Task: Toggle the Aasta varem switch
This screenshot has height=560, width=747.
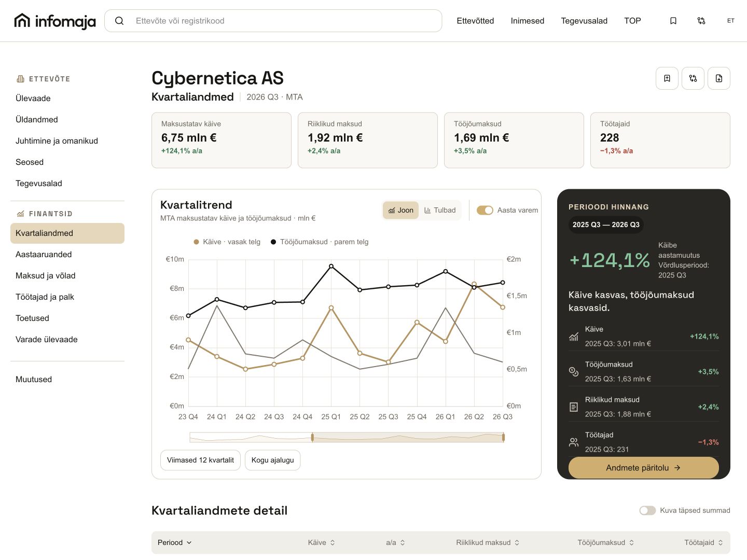Action: tap(485, 210)
